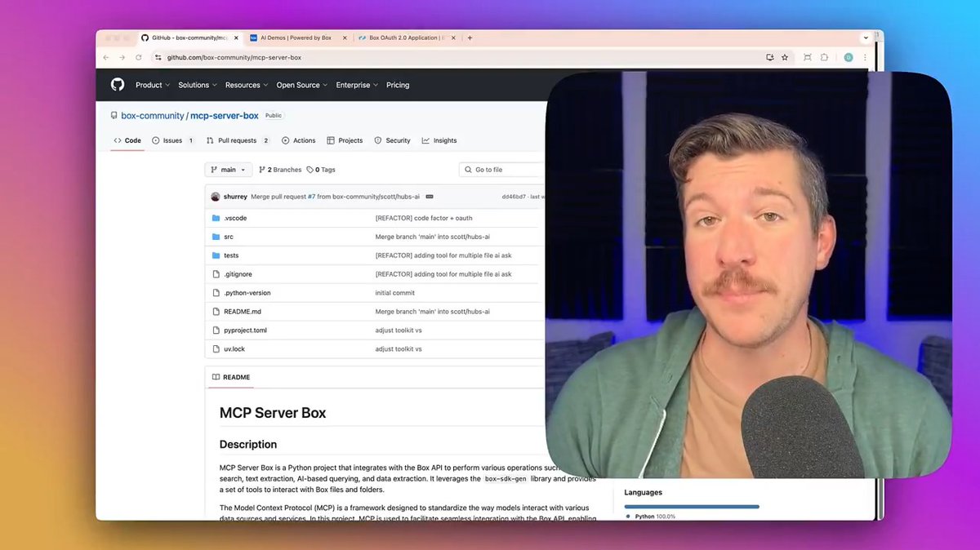Open the .python-version file

(x=247, y=293)
